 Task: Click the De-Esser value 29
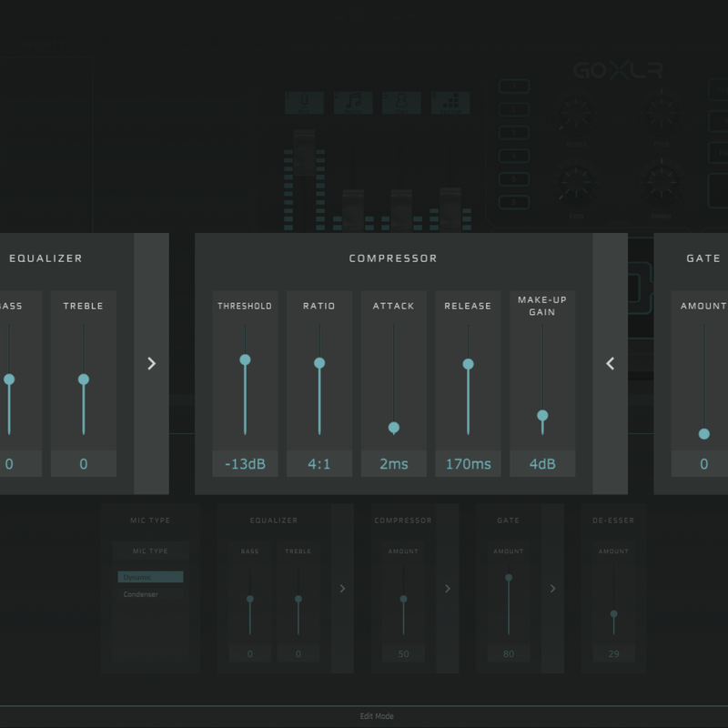[613, 653]
